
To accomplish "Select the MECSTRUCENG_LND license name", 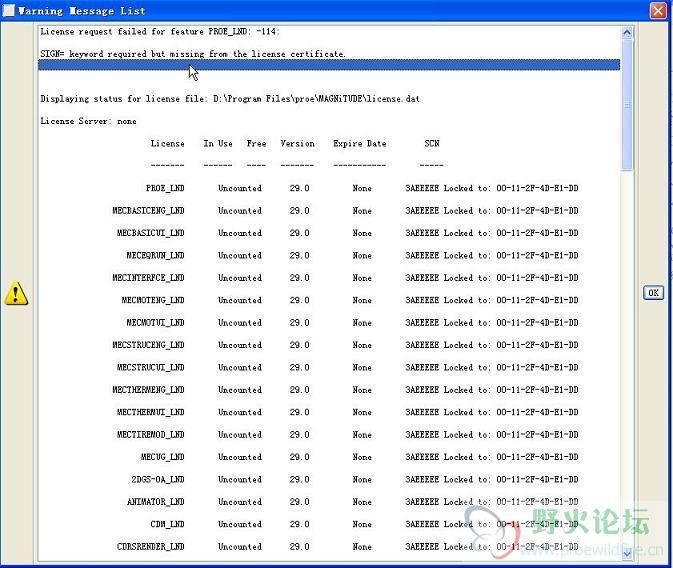I will pos(148,345).
